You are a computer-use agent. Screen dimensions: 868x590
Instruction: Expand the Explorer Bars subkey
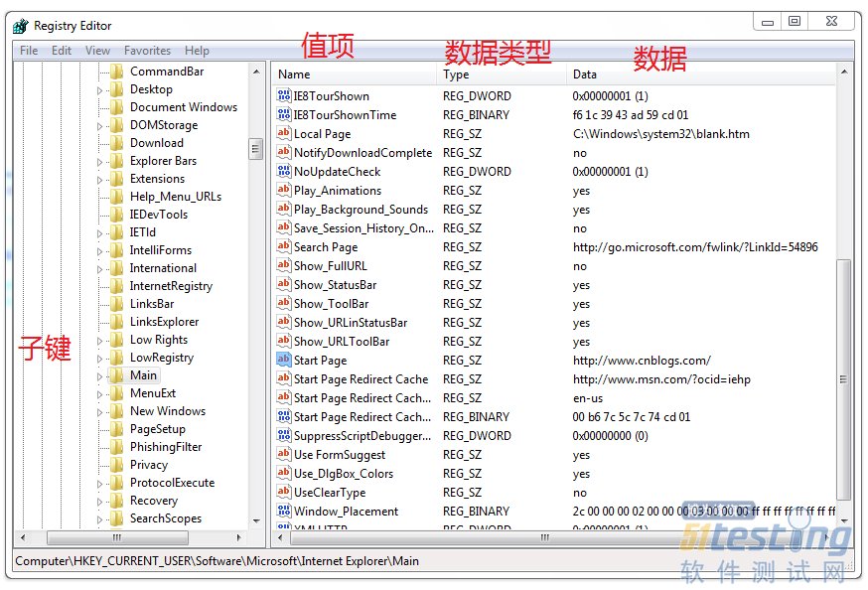(99, 162)
